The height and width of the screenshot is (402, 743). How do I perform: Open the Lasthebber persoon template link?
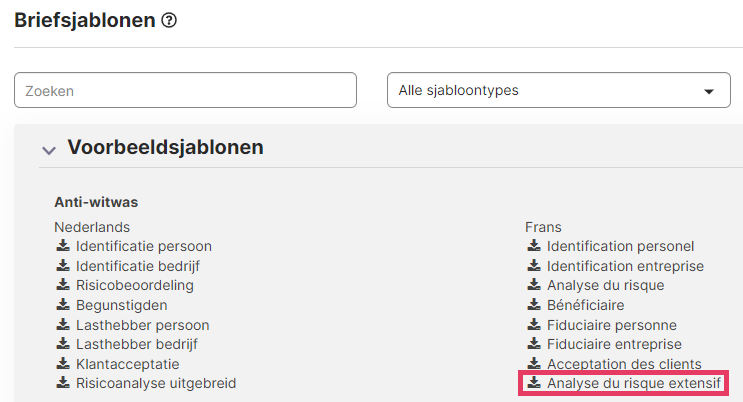click(x=143, y=325)
